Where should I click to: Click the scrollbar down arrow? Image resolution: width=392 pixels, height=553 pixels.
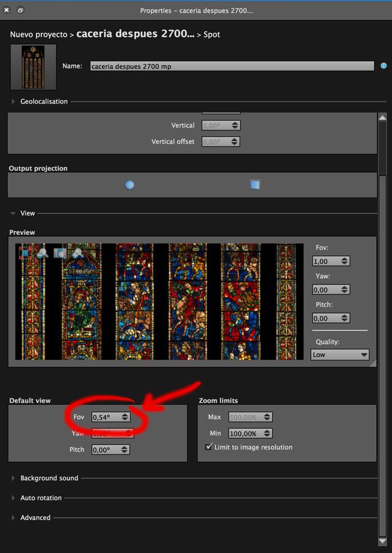[382, 541]
